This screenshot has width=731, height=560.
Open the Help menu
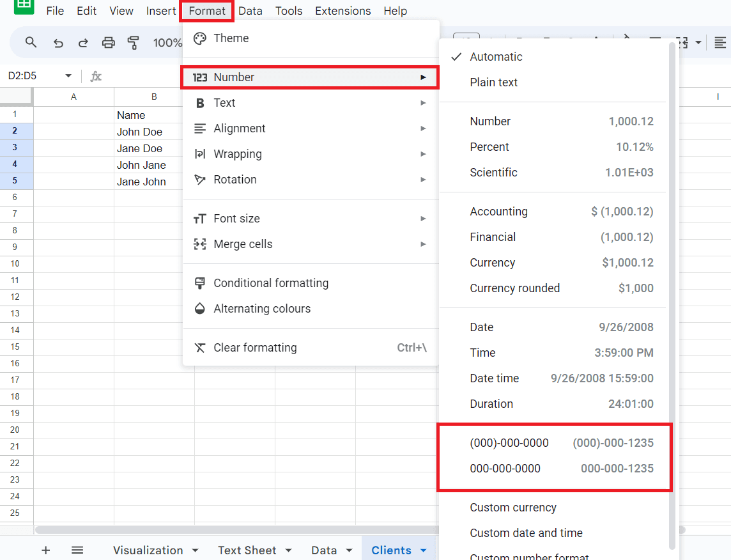click(396, 11)
